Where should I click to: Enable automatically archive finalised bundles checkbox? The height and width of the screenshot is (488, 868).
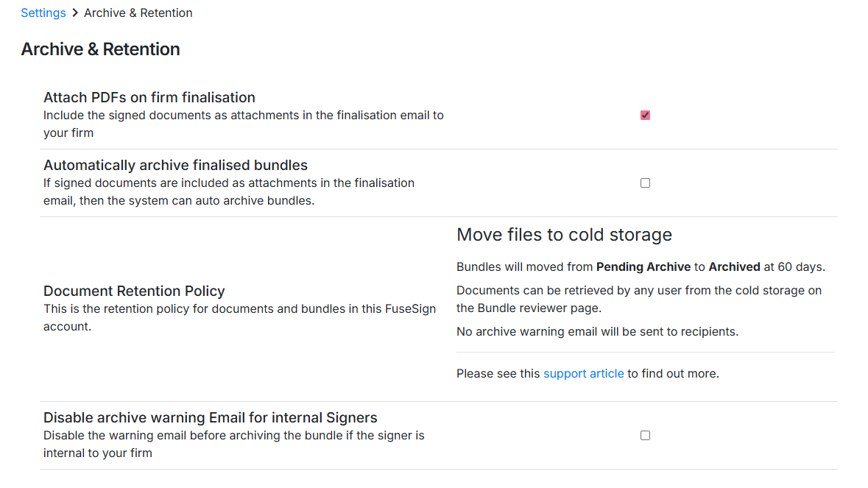645,183
